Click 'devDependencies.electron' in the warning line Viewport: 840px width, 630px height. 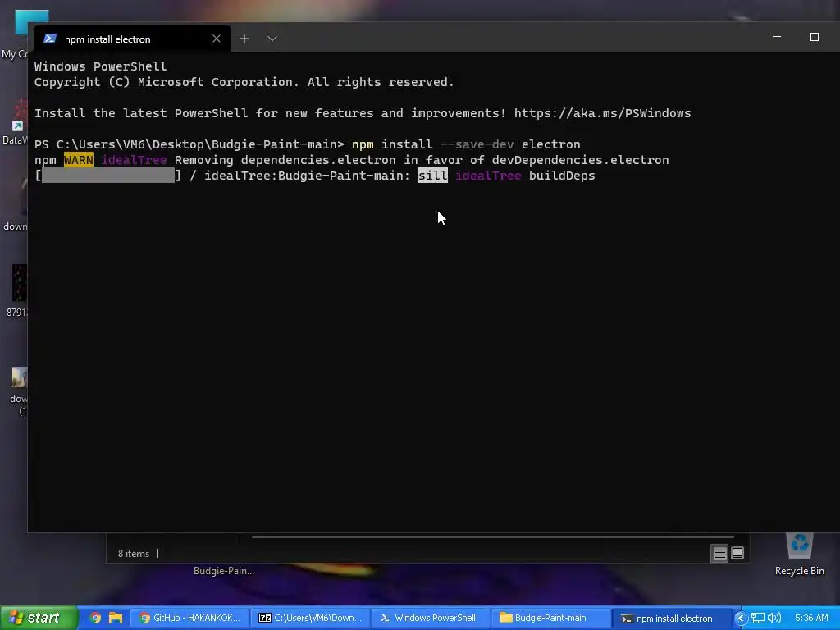(x=580, y=160)
